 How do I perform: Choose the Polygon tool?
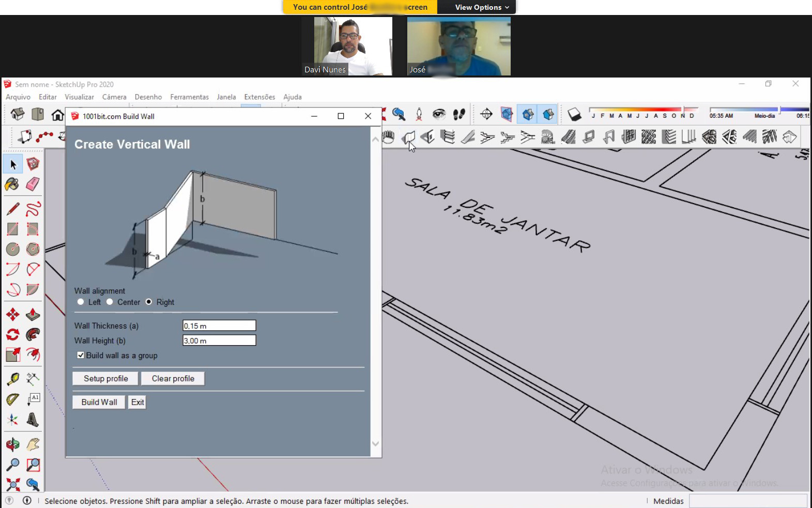pyautogui.click(x=33, y=249)
